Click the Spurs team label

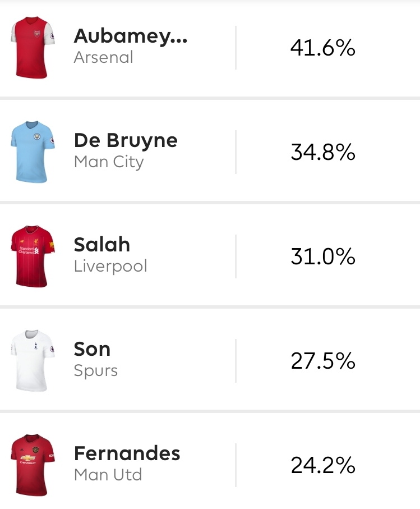[96, 371]
